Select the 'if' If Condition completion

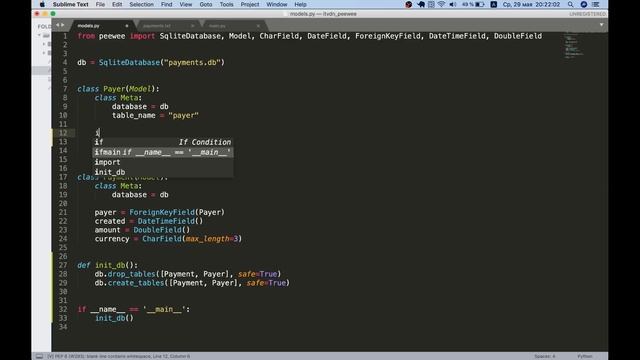(163, 142)
